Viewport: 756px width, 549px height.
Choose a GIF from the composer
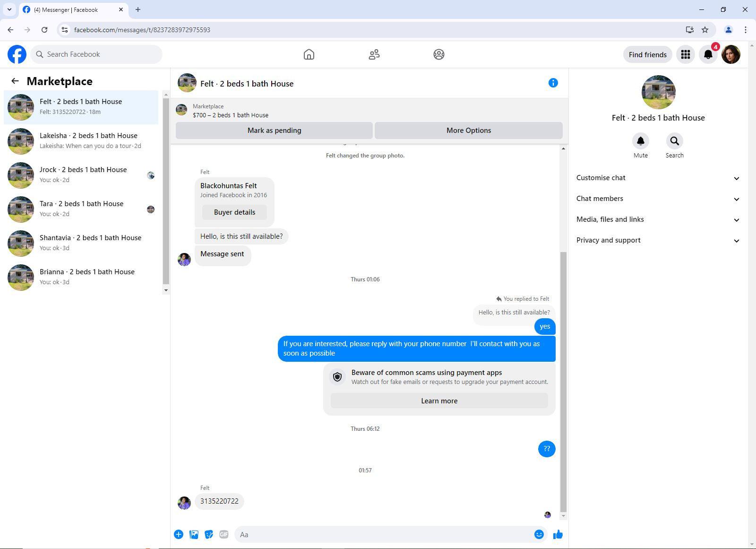224,534
